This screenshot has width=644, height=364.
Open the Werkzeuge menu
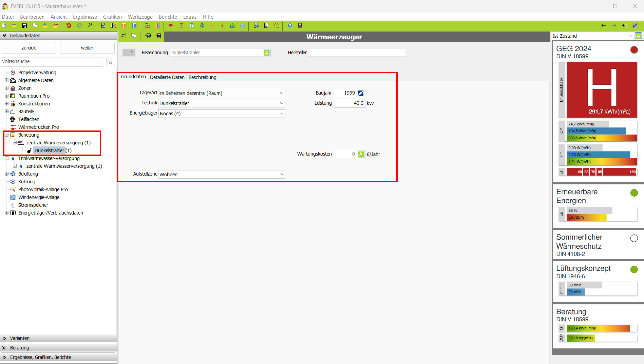click(140, 17)
